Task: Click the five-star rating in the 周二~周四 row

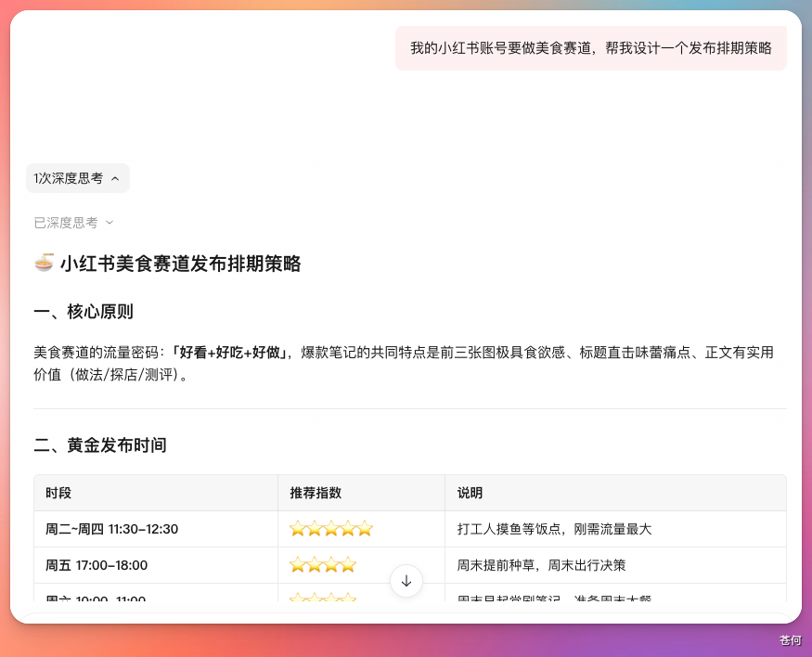Action: (x=331, y=529)
